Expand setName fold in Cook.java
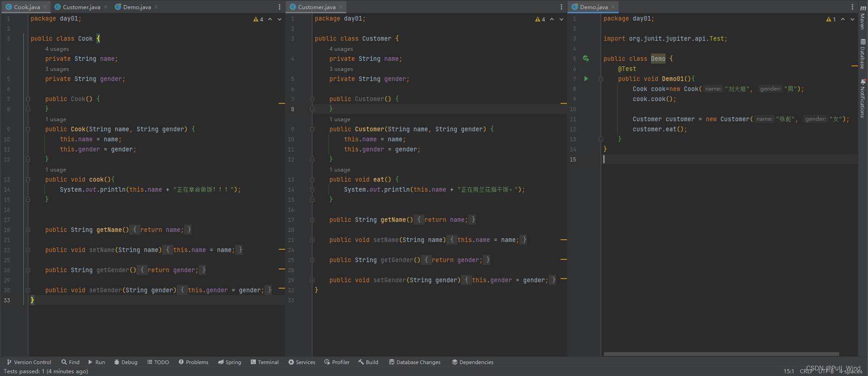This screenshot has height=376, width=868. [28, 250]
